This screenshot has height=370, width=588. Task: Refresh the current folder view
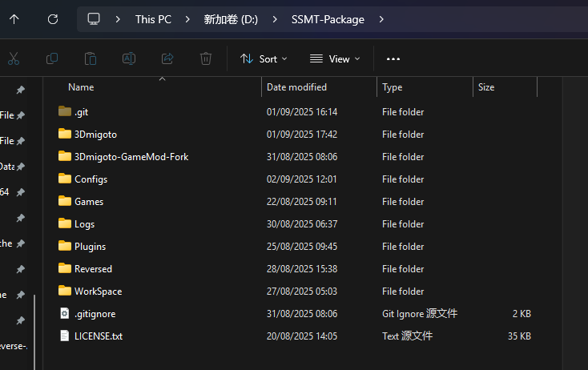53,19
